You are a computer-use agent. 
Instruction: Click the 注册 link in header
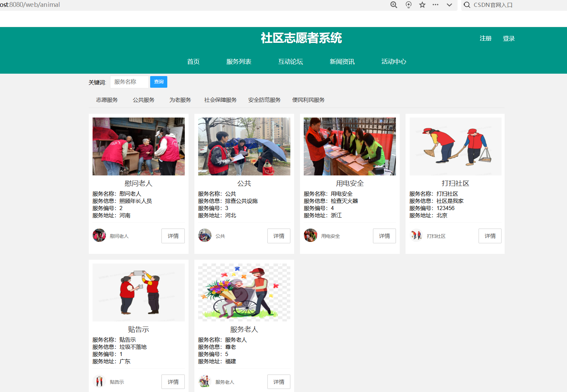coord(485,39)
